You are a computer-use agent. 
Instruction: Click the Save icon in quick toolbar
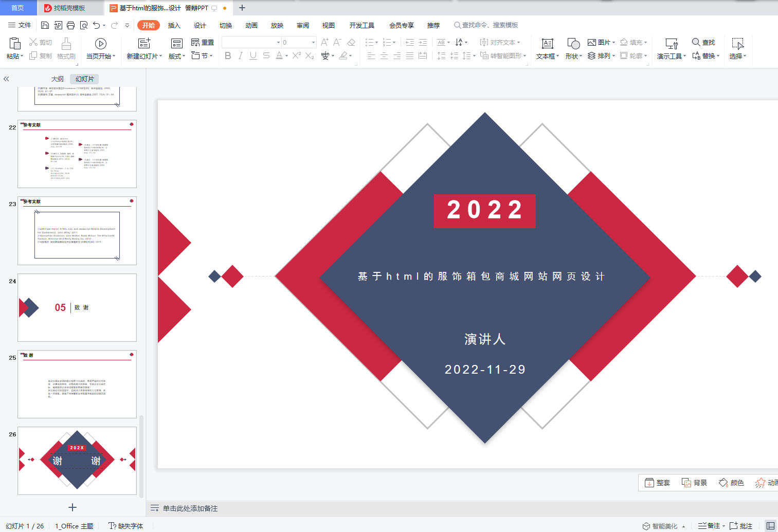45,25
